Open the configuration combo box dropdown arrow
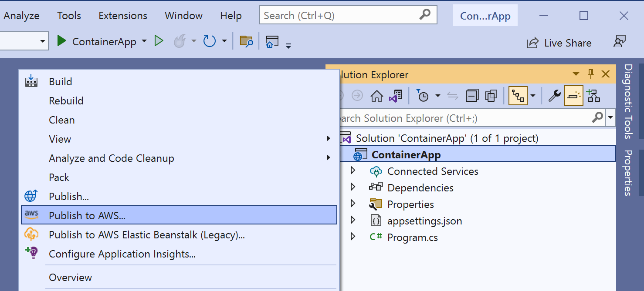This screenshot has width=644, height=291. coord(43,41)
